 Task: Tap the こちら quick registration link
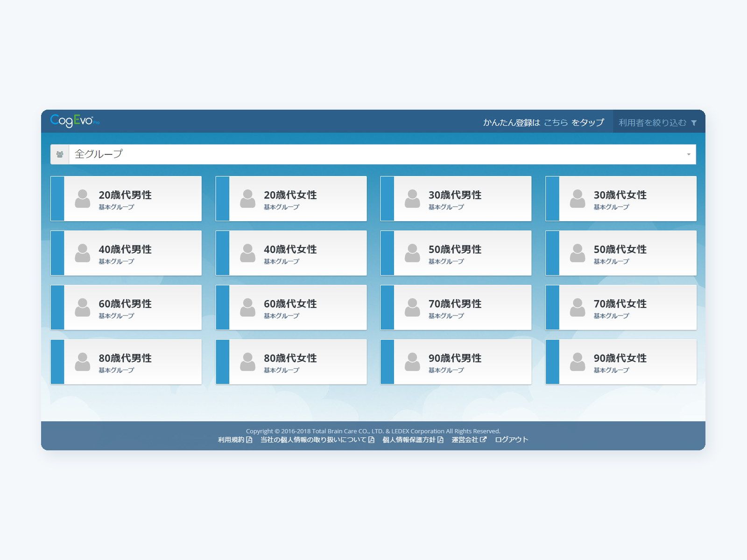click(x=556, y=122)
